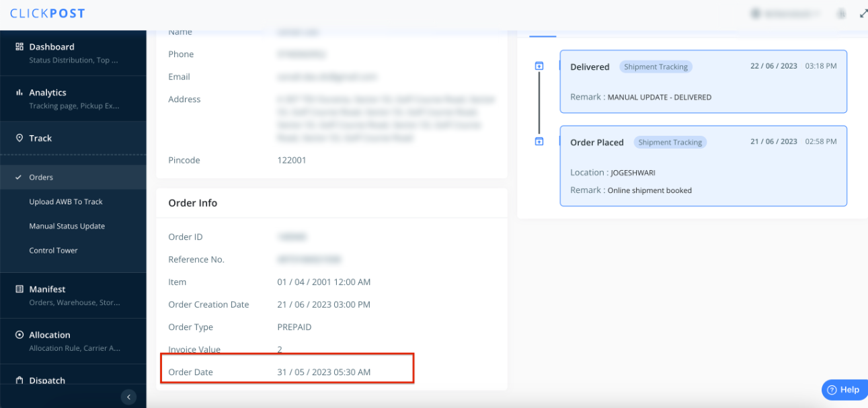The height and width of the screenshot is (408, 868).
Task: Click the Order ID label
Action: pos(186,237)
